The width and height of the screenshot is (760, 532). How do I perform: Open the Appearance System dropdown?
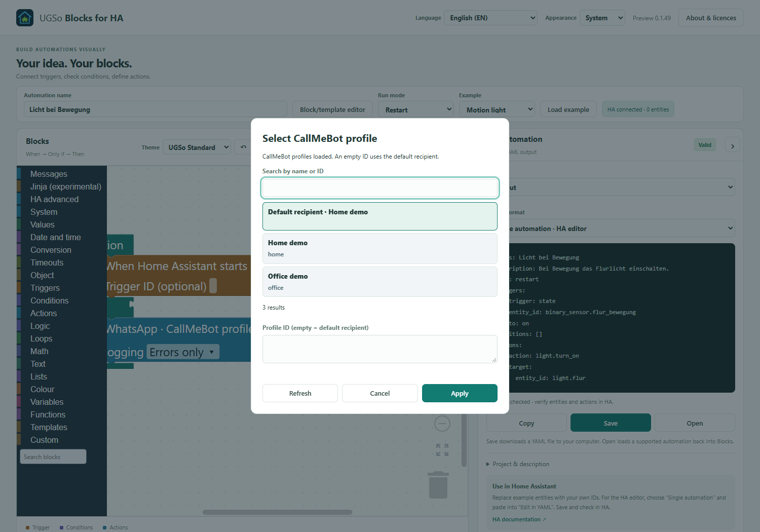(602, 18)
